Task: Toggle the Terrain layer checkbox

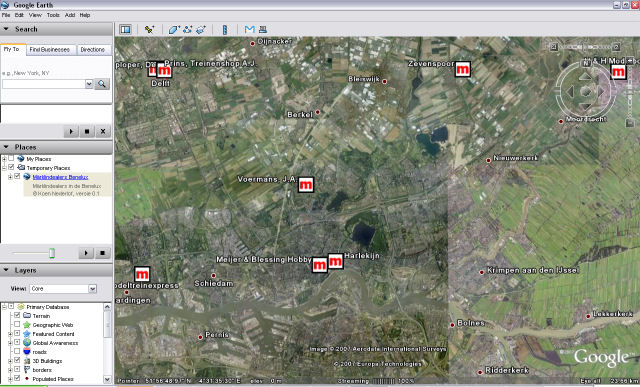Action: click(17, 315)
